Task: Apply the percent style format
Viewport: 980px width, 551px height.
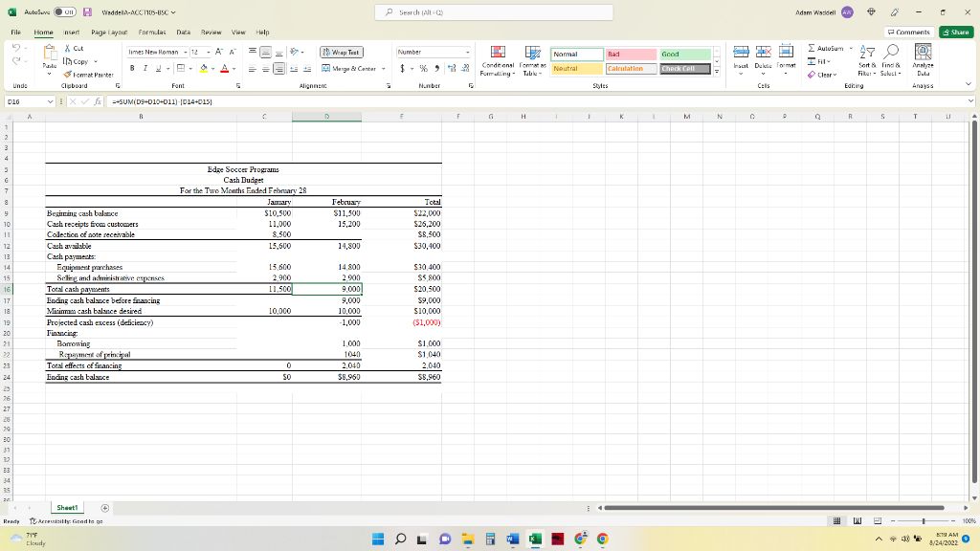Action: pos(426,68)
